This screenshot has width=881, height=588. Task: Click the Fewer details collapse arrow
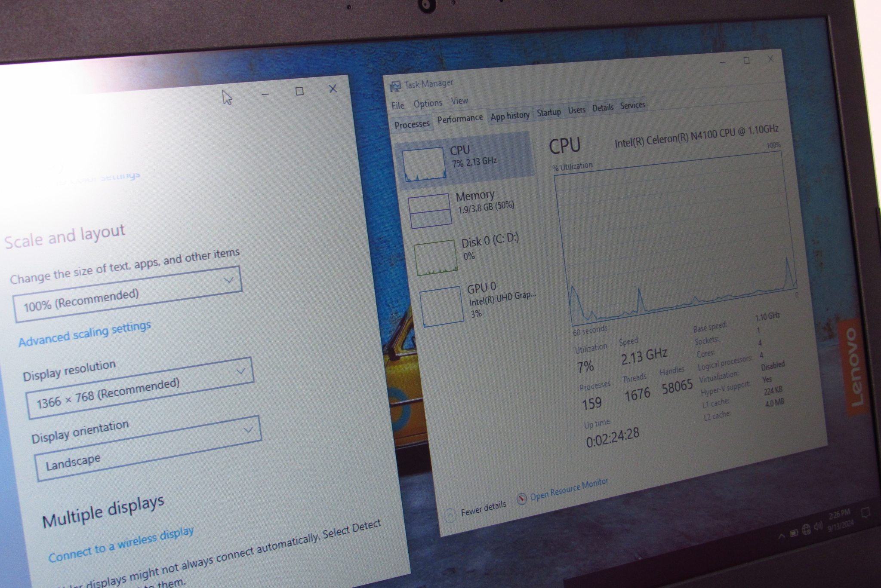[450, 515]
